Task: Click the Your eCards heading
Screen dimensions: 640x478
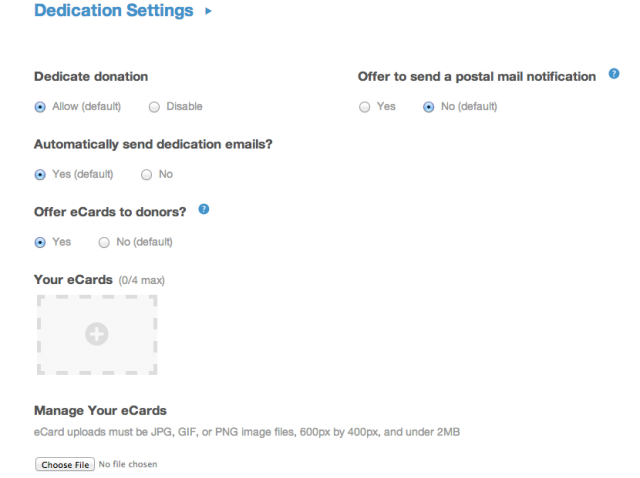Action: click(x=73, y=280)
